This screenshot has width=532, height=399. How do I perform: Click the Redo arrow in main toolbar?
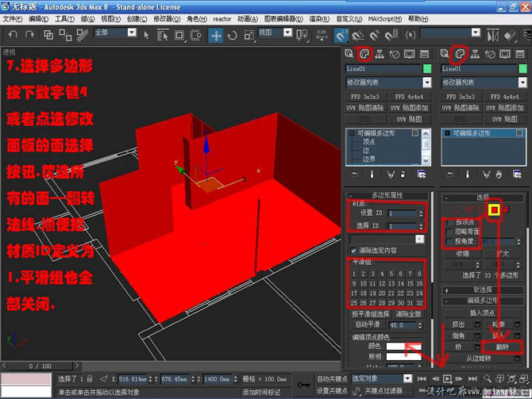click(30, 35)
